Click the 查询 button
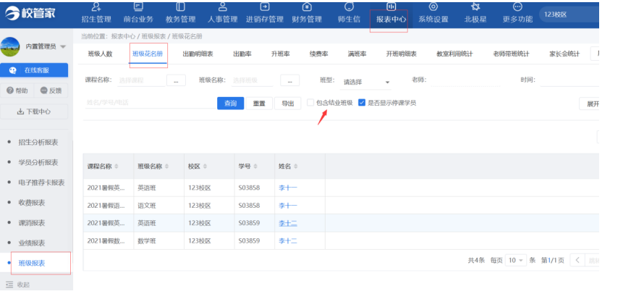The height and width of the screenshot is (294, 644). click(x=230, y=104)
